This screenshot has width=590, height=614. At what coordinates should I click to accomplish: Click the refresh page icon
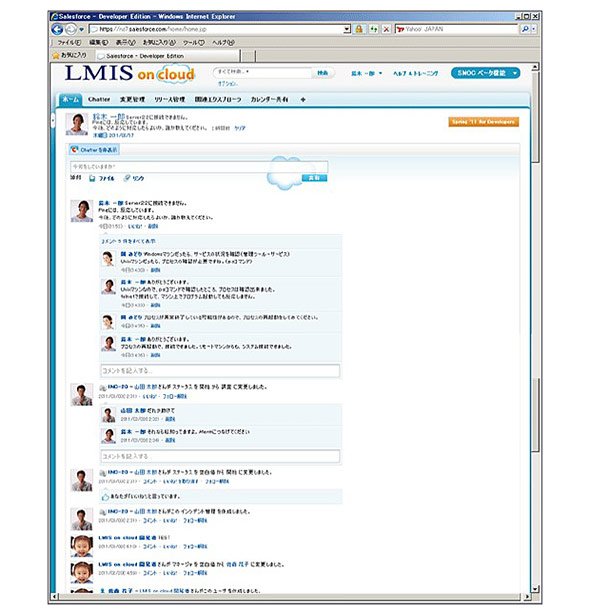coord(373,29)
